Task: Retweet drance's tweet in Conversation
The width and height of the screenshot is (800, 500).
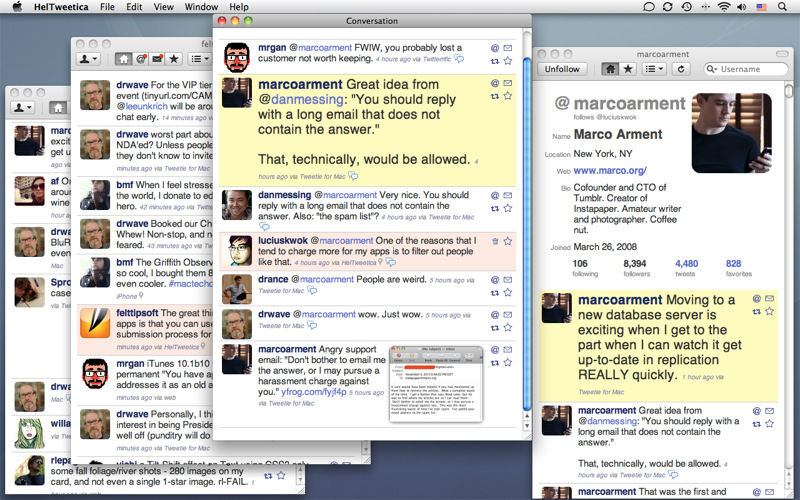Action: point(494,293)
